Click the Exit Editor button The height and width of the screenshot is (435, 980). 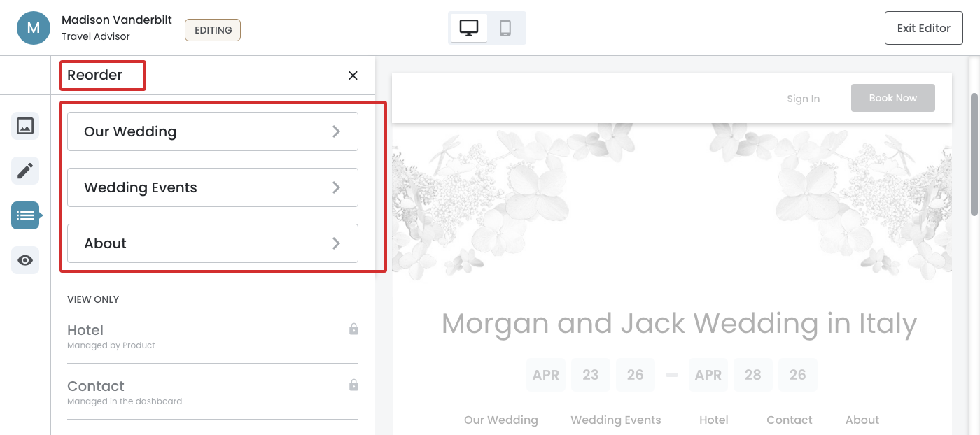coord(923,28)
